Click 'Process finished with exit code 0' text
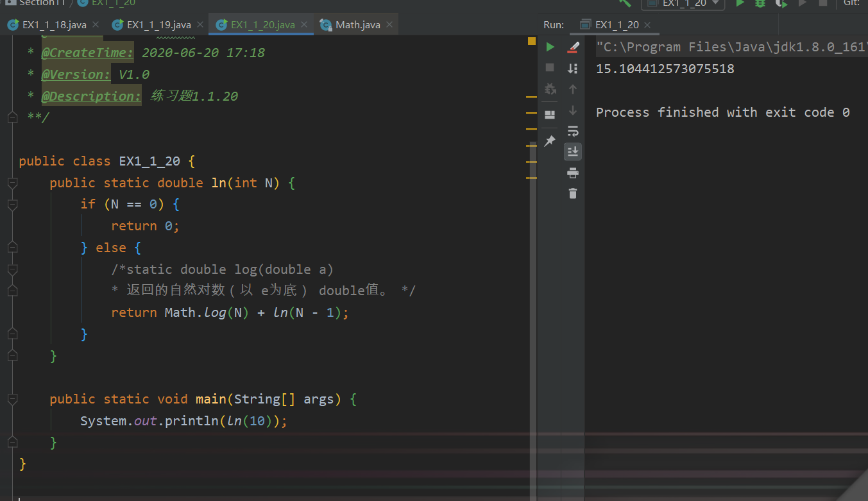Screen dimensions: 868x501 723,112
